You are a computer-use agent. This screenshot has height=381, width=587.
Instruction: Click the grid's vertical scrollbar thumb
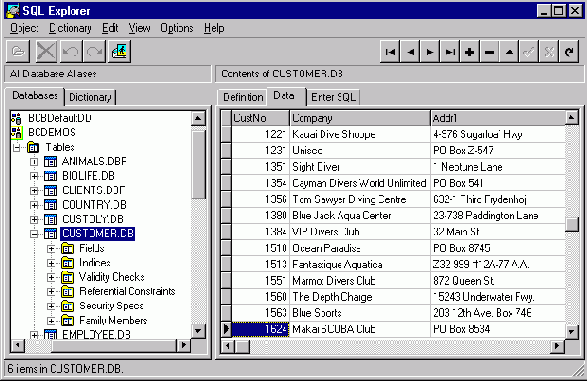pos(572,225)
